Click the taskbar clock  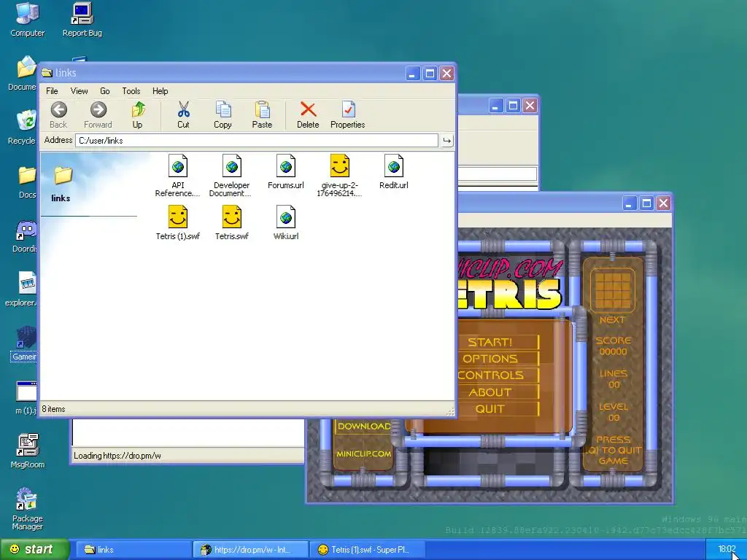click(x=727, y=550)
